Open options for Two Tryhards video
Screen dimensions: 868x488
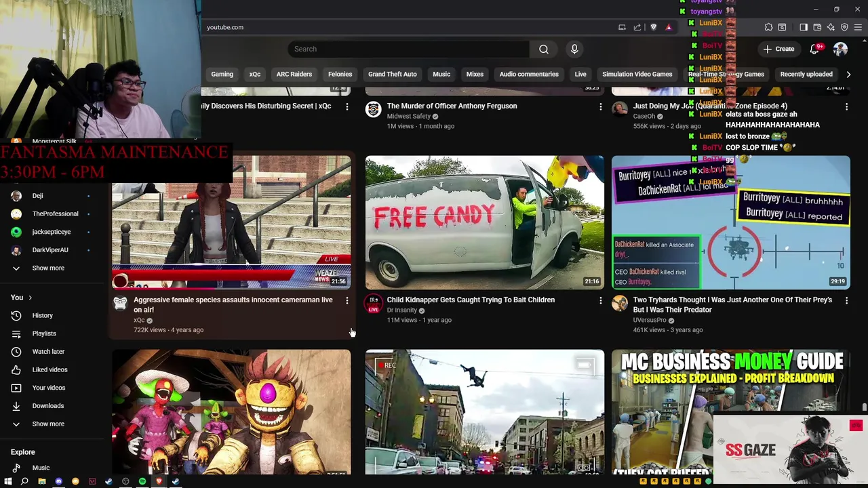click(846, 300)
